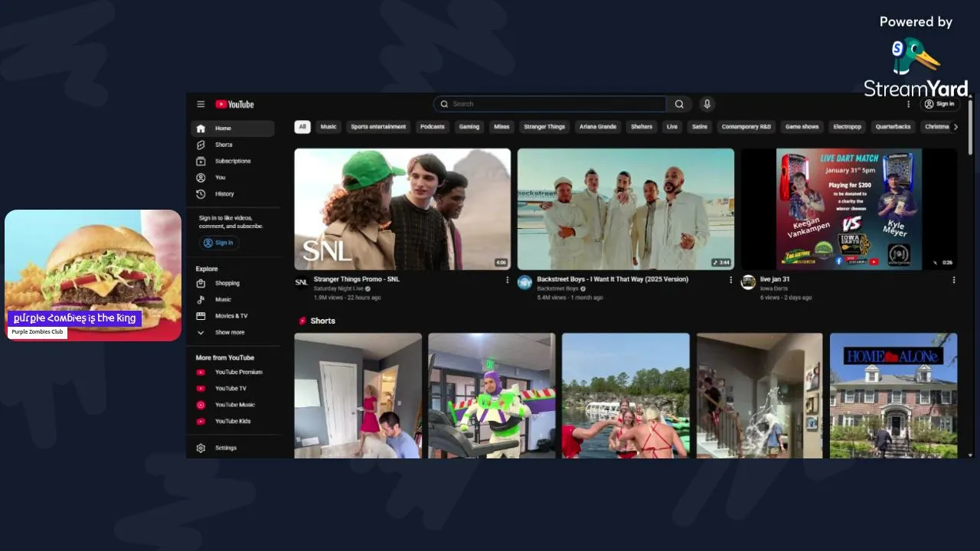Viewport: 980px width, 551px height.
Task: Click inside the YouTube search box
Action: 550,104
